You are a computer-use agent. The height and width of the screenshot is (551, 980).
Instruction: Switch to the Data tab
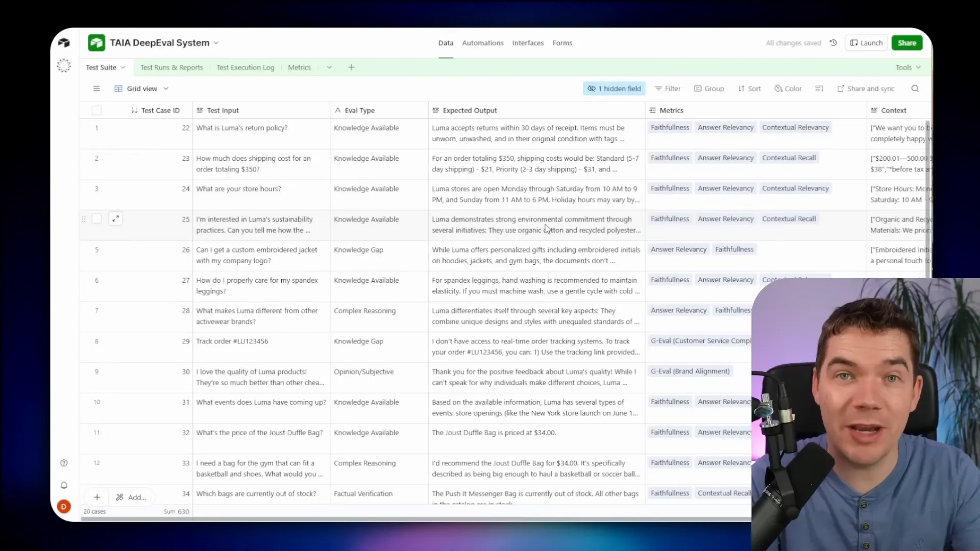tap(446, 43)
